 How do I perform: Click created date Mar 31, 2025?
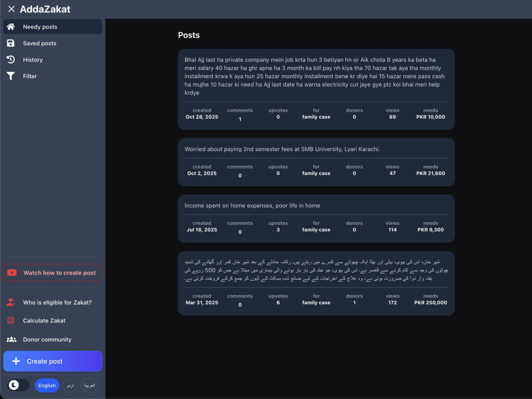pos(202,303)
